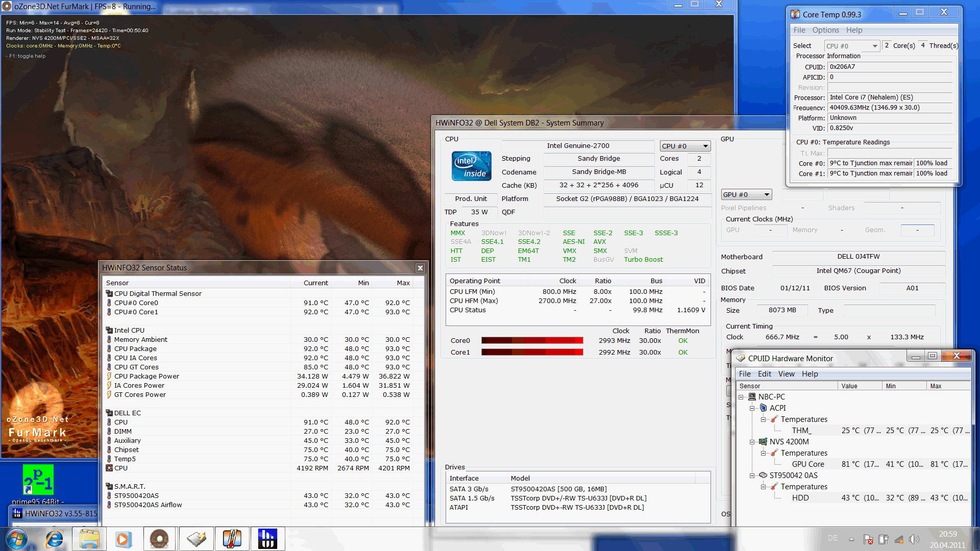This screenshot has width=980, height=551.
Task: Open the CPUID Hardware Monitor taskbar icon
Action: [197, 539]
